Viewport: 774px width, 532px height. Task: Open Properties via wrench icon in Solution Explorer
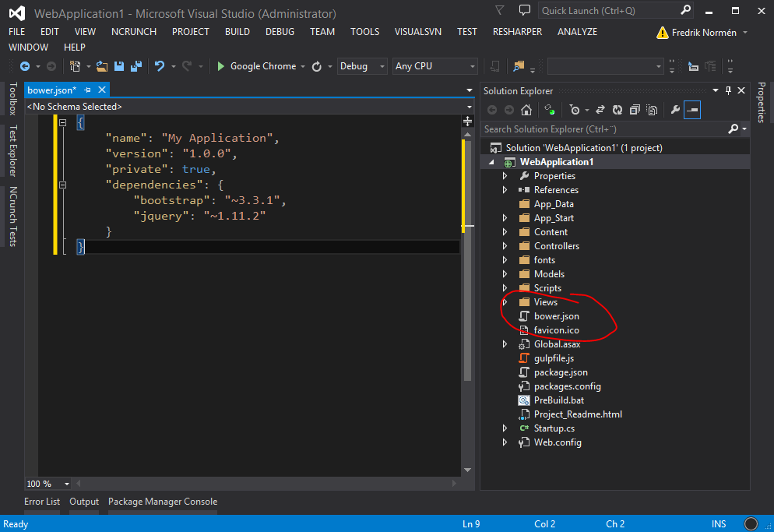tap(675, 110)
